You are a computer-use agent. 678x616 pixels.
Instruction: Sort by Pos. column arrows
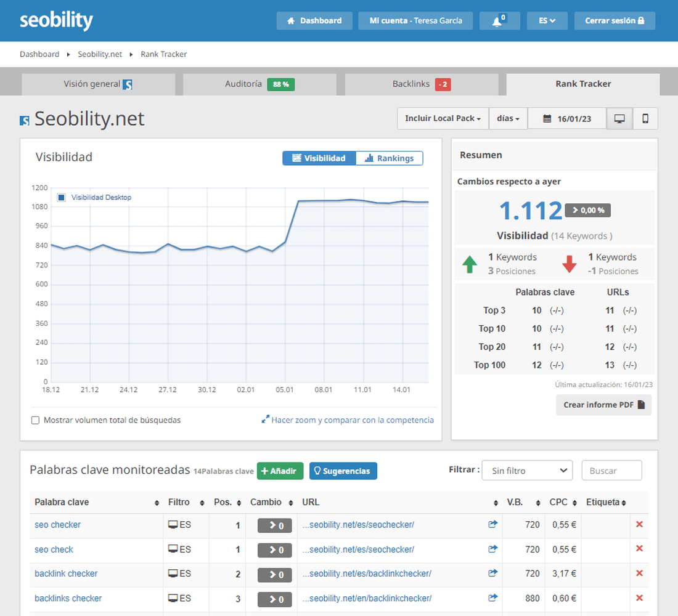[239, 503]
